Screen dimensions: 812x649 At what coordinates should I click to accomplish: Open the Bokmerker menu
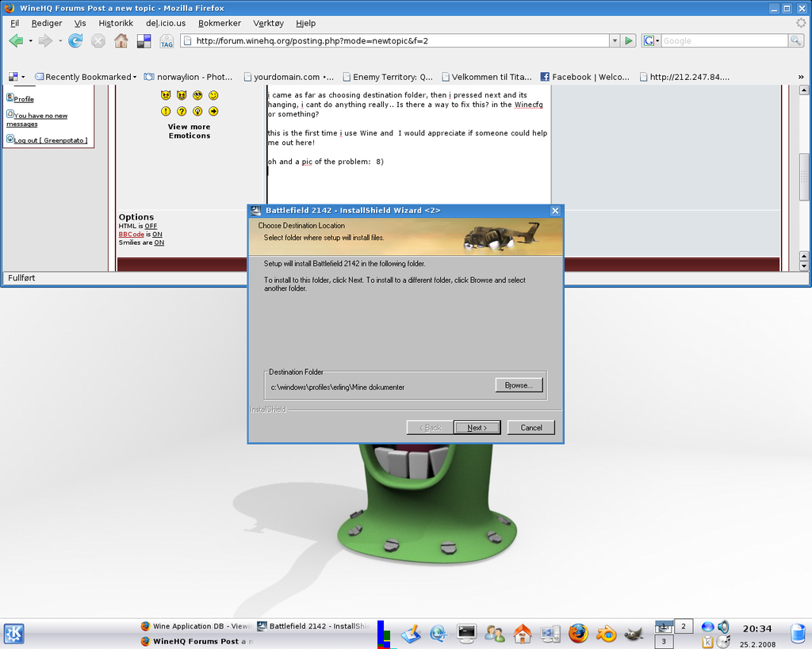click(220, 23)
